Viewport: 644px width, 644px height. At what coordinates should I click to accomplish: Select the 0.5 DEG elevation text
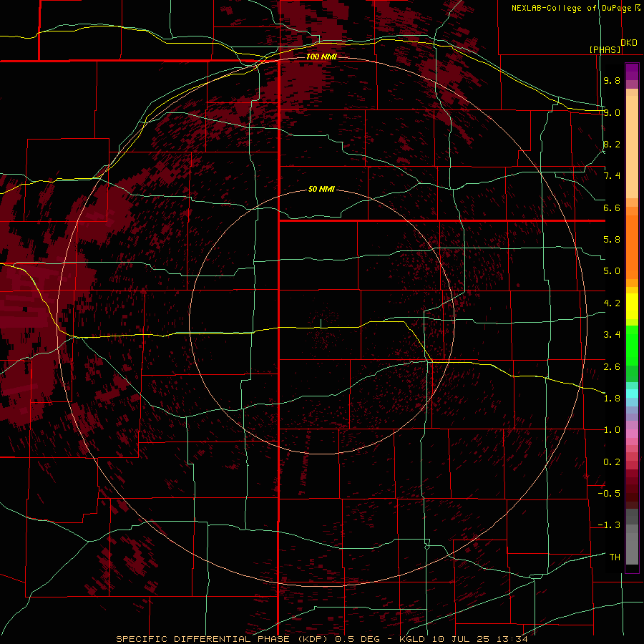coord(357,639)
